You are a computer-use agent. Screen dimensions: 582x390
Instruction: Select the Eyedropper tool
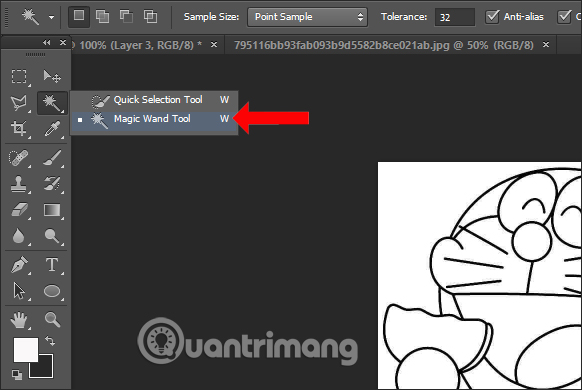click(52, 128)
